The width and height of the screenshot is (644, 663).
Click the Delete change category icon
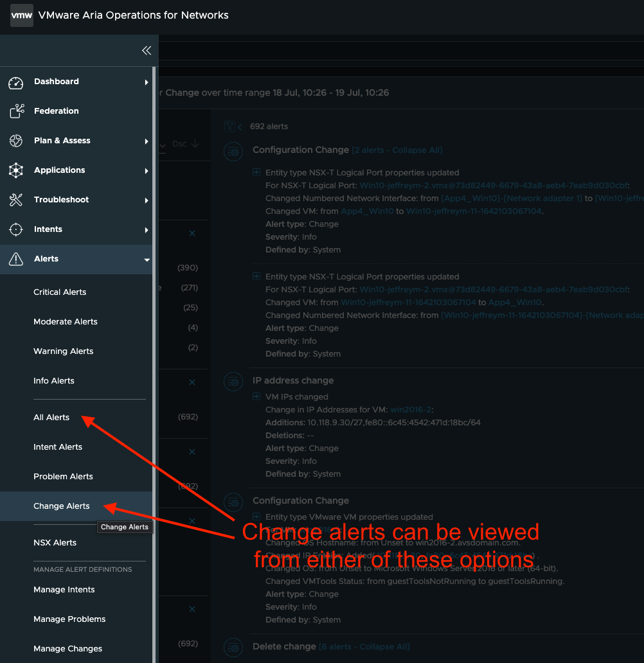233,648
